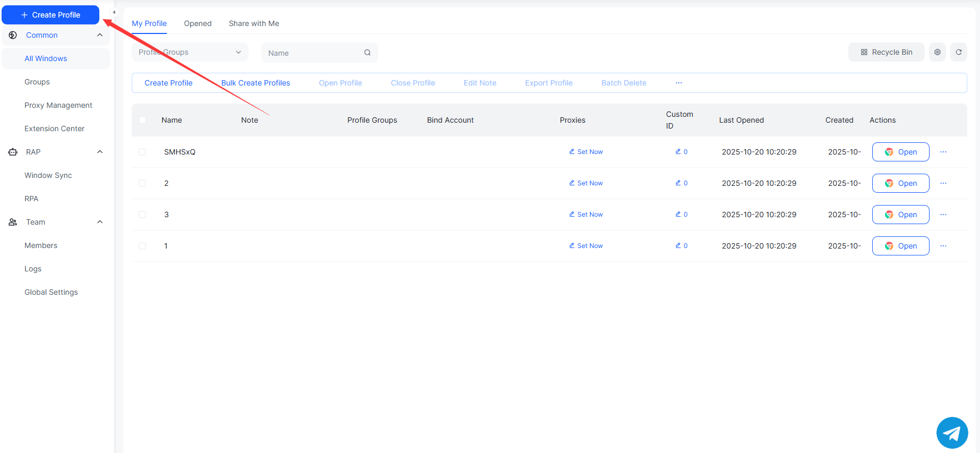Tick the checkbox for the SMHSxQ profile
This screenshot has height=453, width=980.
tap(142, 152)
